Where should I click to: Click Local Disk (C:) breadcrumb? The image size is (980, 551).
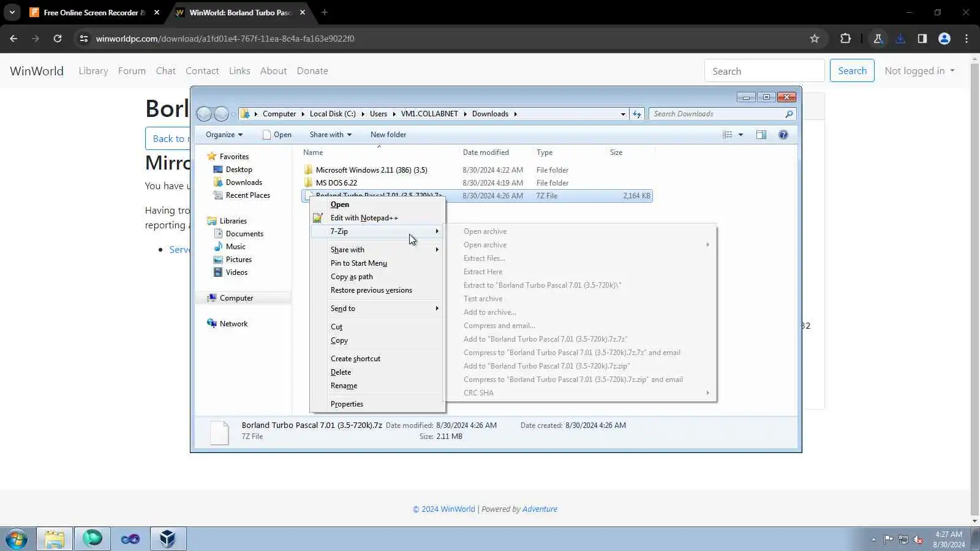(333, 114)
